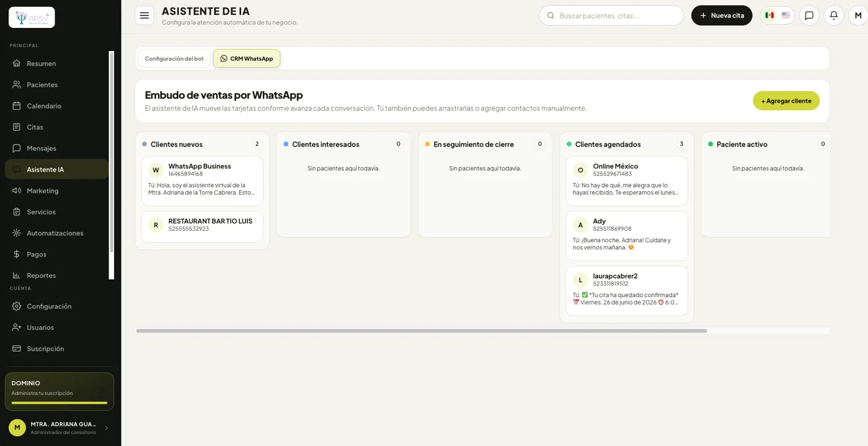Click the M user avatar top right
868x446 pixels.
coord(858,16)
